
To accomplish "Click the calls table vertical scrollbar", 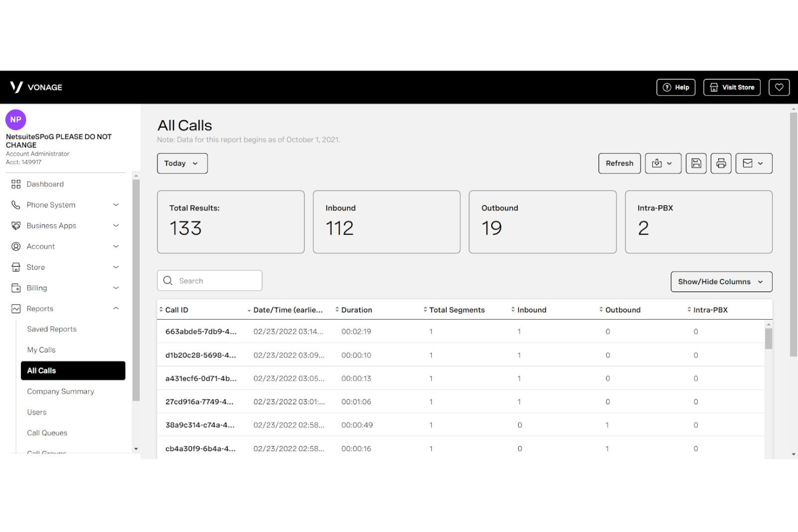I will point(768,338).
